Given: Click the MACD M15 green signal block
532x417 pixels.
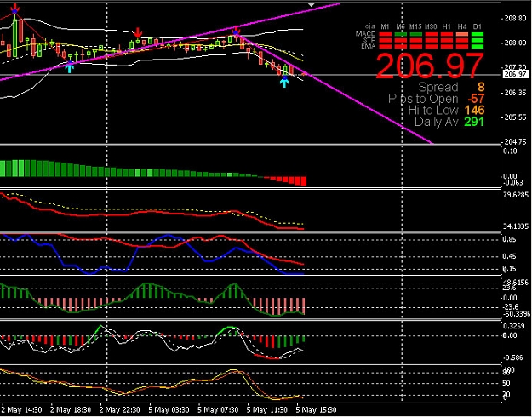Looking at the screenshot, I should tap(416, 34).
